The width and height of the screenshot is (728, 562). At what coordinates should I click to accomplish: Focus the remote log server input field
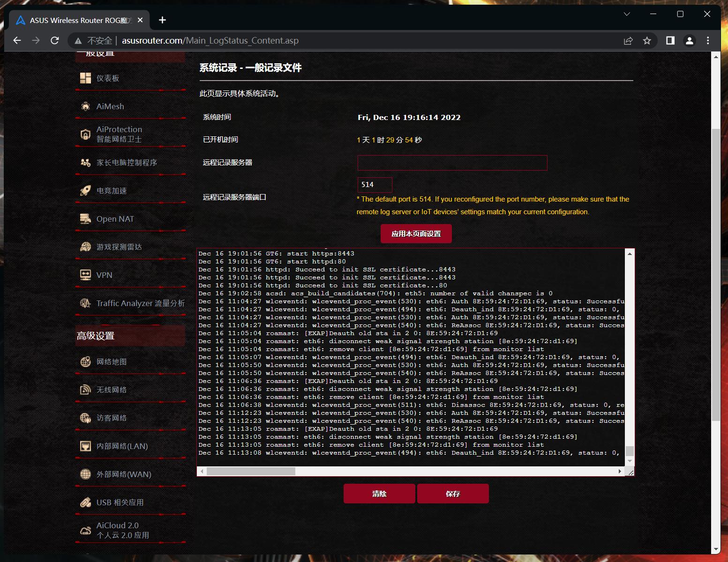tap(452, 163)
